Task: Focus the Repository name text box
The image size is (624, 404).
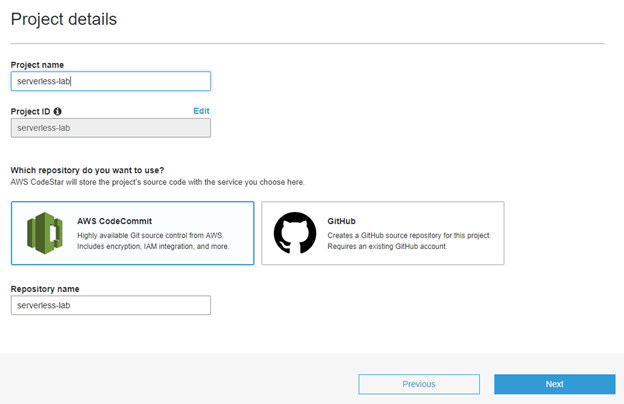Action: click(x=111, y=305)
